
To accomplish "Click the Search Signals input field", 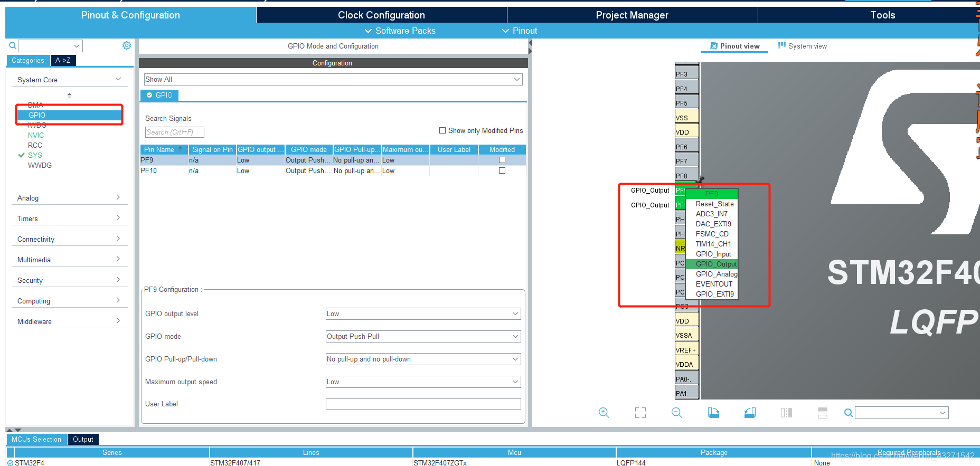I will [x=174, y=132].
